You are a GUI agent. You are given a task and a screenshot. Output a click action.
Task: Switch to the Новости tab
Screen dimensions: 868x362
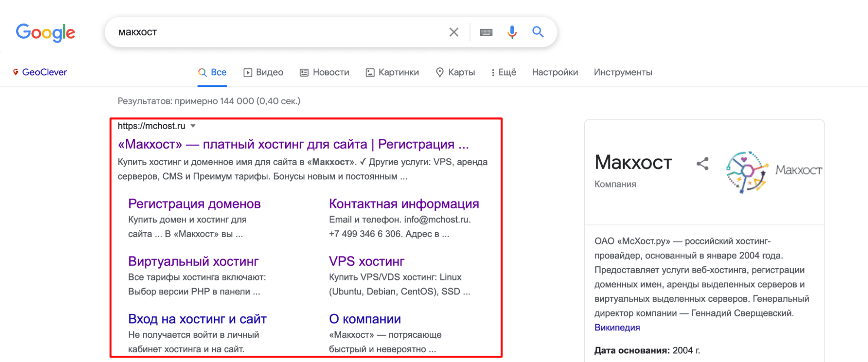click(325, 73)
